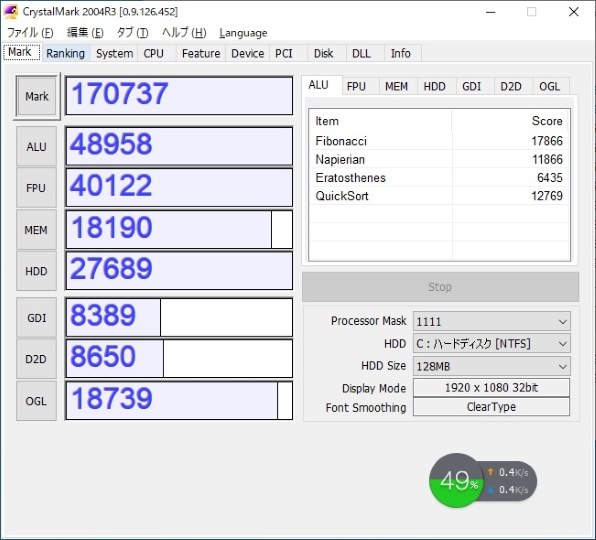596x540 pixels.
Task: Click the large Mark benchmark button
Action: pos(37,96)
